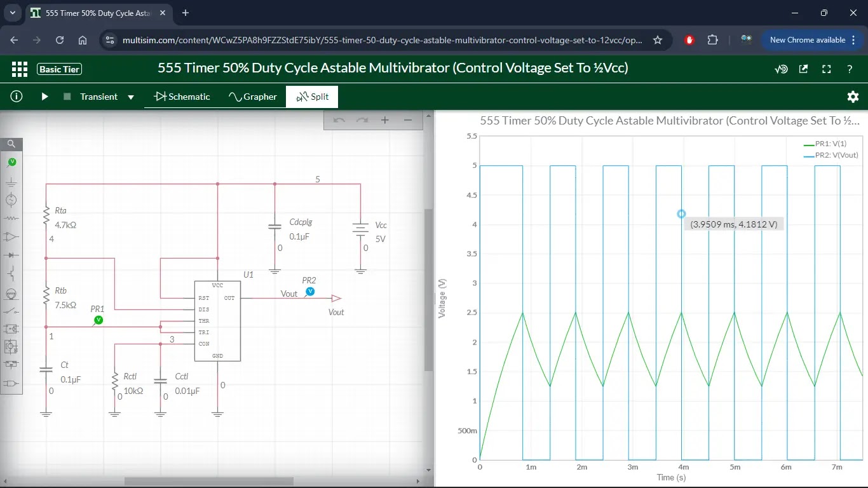Open the diodes component category
Screen dimensions: 868x488
11,254
